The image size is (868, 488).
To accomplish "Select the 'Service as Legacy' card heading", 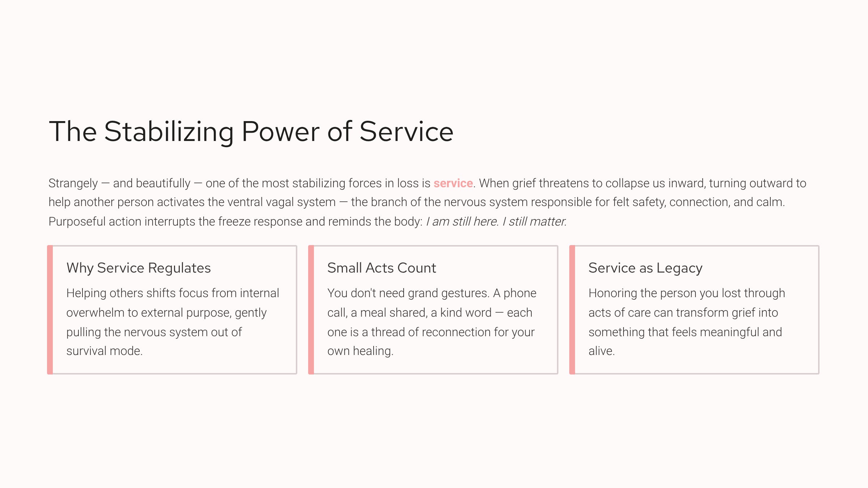I will (x=645, y=268).
